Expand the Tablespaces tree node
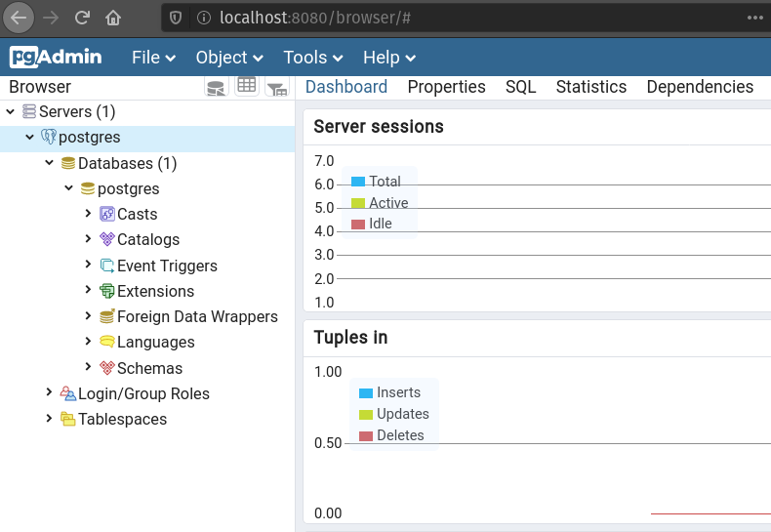Screen dimensions: 771x532 tap(50, 419)
